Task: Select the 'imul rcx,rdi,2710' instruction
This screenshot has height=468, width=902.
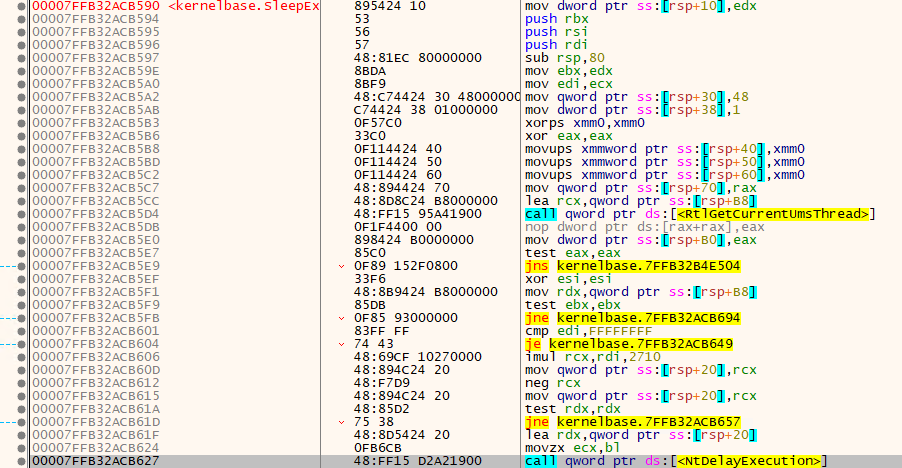Action: click(x=593, y=357)
